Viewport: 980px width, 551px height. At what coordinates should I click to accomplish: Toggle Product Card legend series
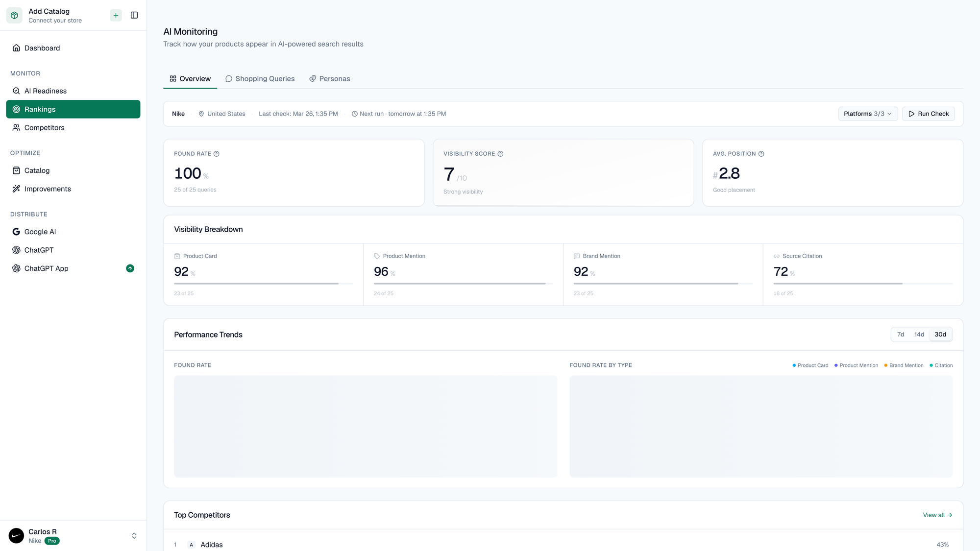point(810,365)
